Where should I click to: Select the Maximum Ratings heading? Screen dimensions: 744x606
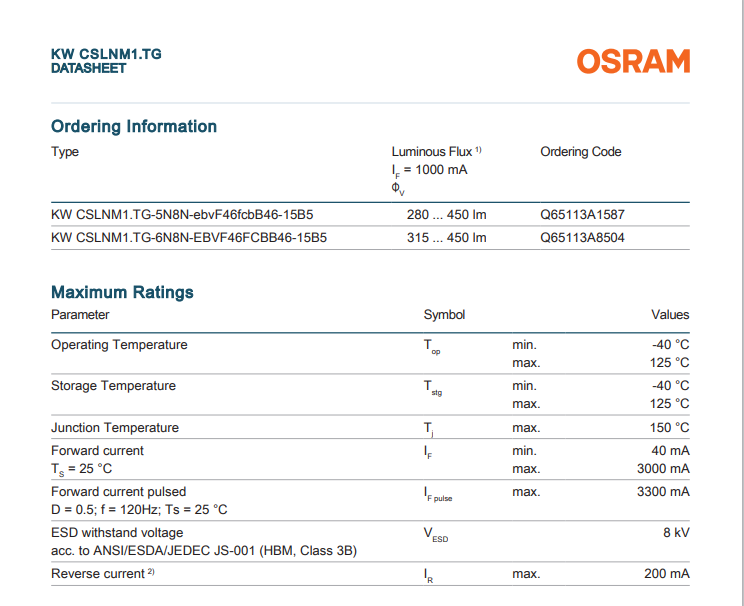[x=122, y=292]
